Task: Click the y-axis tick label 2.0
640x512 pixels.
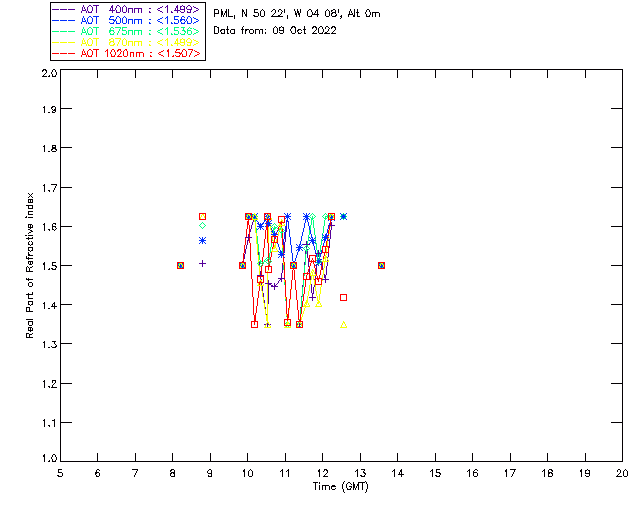Action: [49, 73]
